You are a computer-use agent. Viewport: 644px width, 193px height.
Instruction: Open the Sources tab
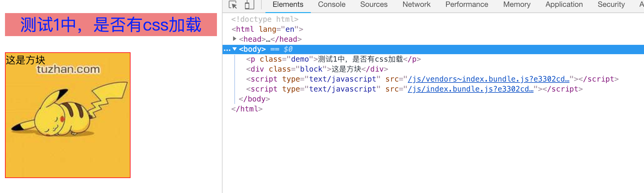pos(374,5)
